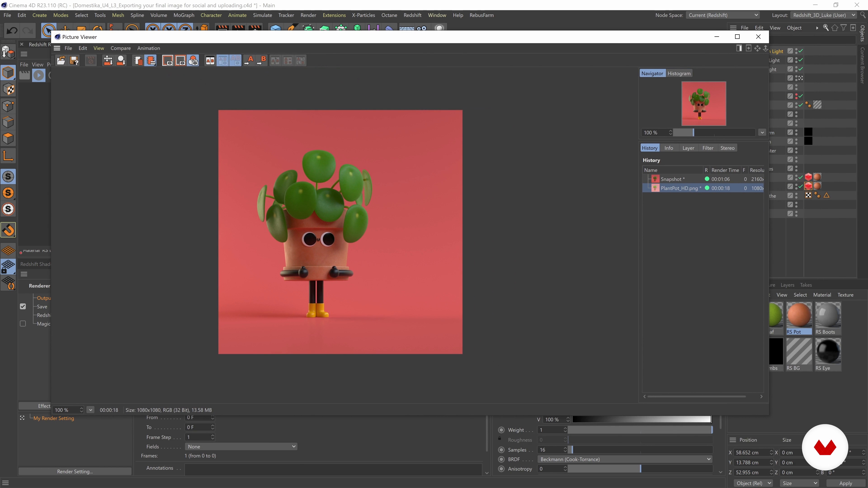
Task: Open the Animation menu in Picture Viewer
Action: click(x=149, y=48)
